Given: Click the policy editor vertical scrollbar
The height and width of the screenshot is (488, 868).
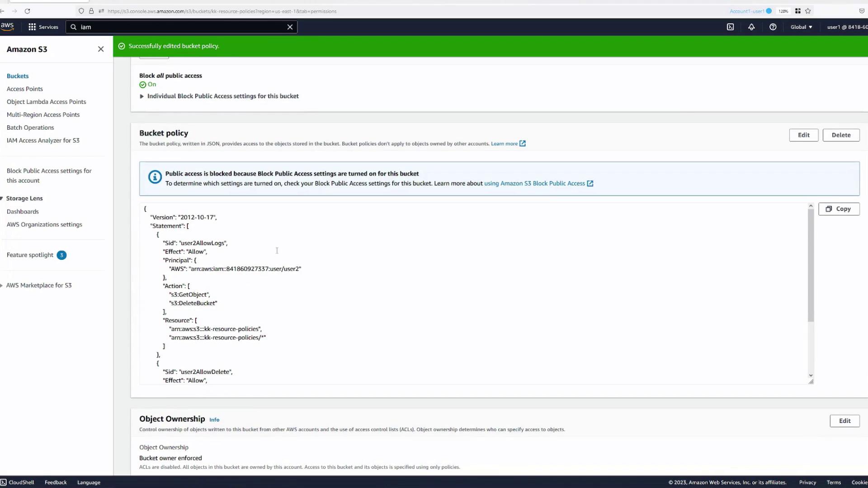Looking at the screenshot, I should [x=811, y=267].
